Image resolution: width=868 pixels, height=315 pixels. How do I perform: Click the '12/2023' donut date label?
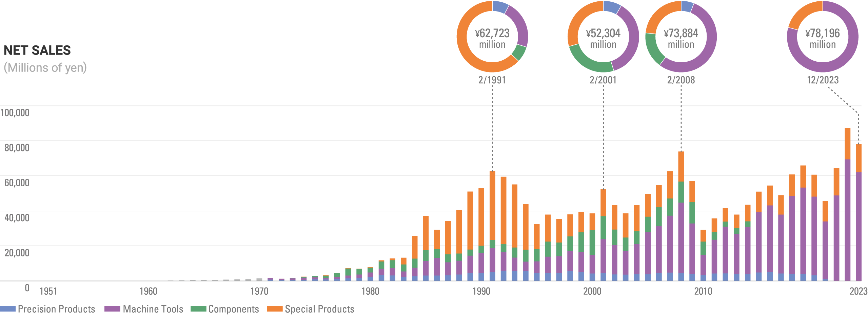point(823,80)
